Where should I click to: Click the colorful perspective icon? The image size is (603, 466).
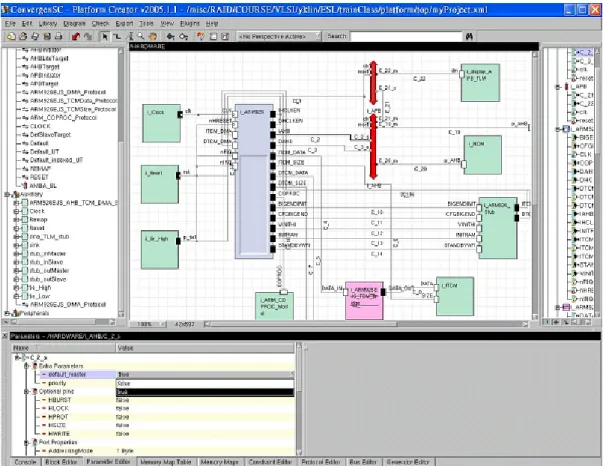click(200, 37)
